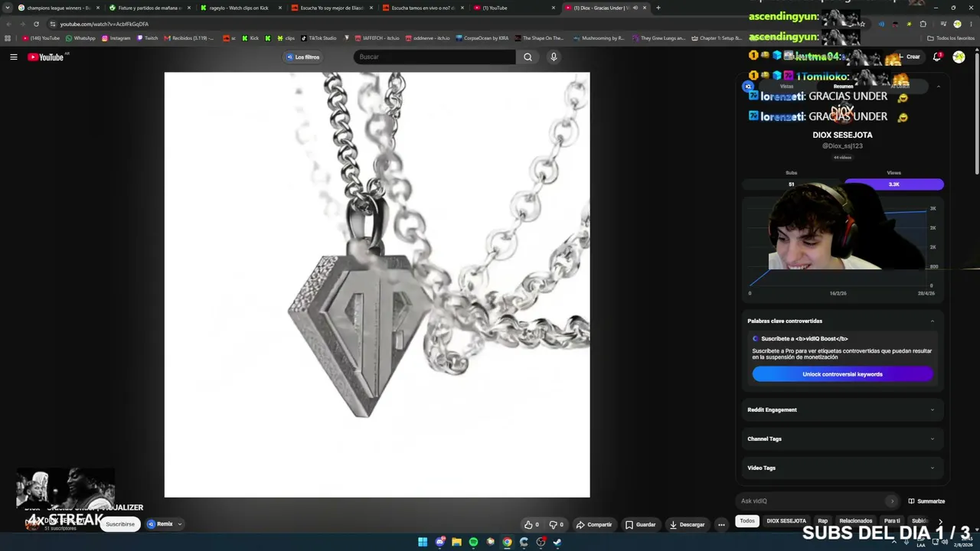Open the YouTube account avatar menu

coord(959,57)
